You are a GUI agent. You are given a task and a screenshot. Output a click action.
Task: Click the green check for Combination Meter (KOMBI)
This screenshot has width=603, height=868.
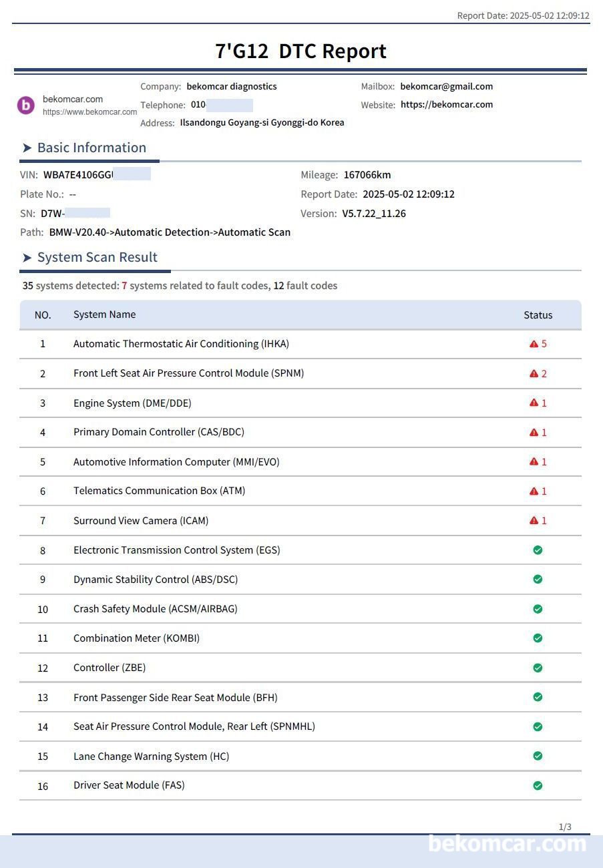pyautogui.click(x=538, y=638)
